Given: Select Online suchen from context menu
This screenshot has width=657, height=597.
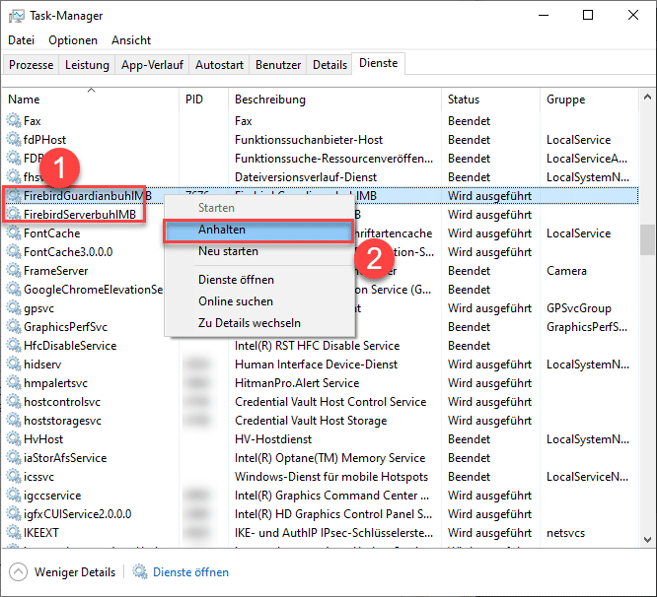Looking at the screenshot, I should pos(235,301).
